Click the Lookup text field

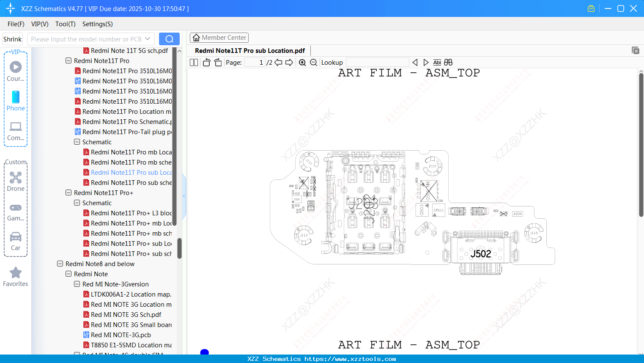click(x=378, y=63)
